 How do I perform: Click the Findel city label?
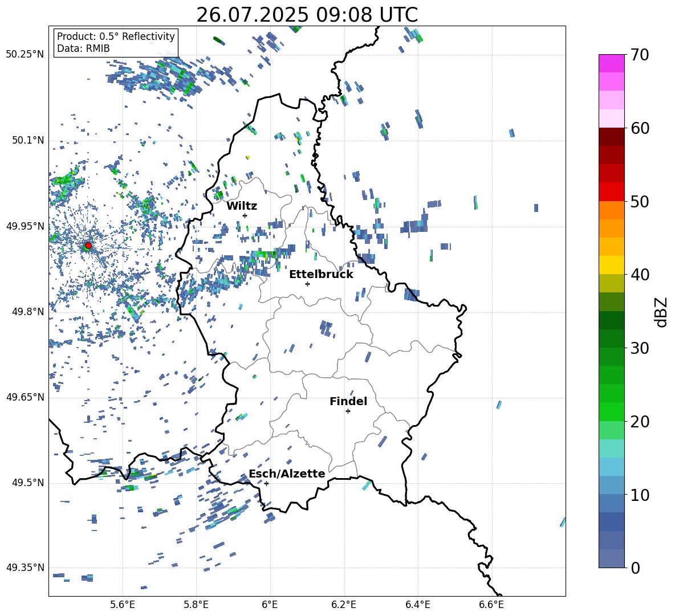tap(348, 402)
